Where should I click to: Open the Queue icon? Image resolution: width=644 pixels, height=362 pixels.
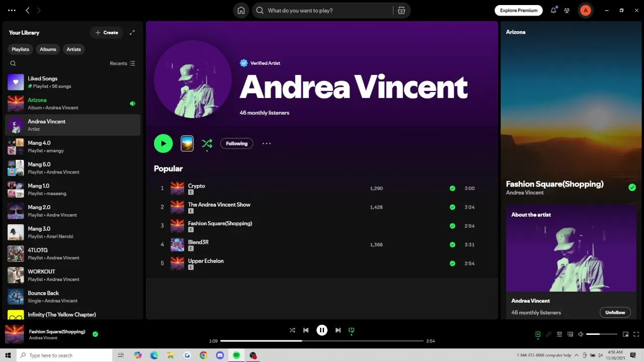(x=559, y=334)
